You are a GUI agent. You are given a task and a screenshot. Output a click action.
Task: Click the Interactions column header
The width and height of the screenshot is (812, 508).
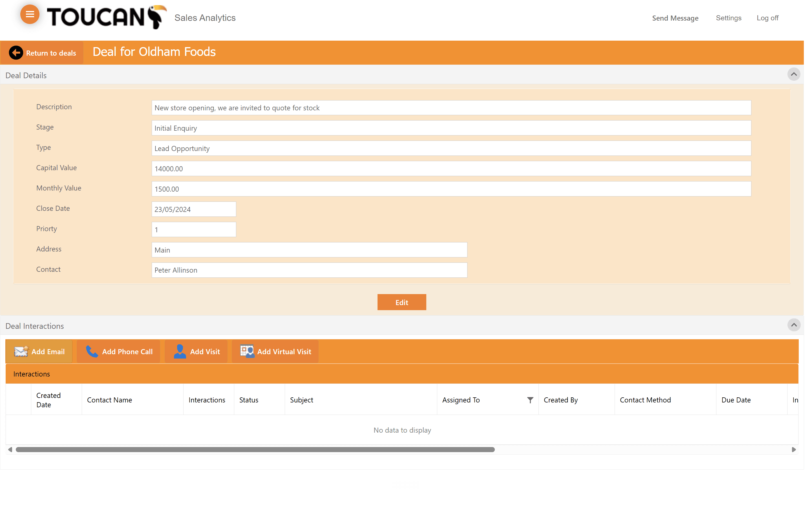(x=209, y=400)
